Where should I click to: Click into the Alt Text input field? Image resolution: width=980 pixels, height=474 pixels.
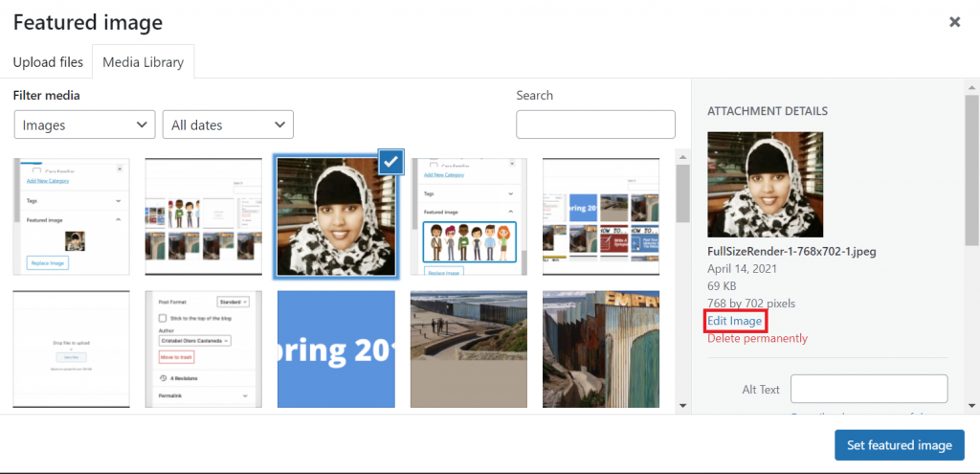click(869, 389)
